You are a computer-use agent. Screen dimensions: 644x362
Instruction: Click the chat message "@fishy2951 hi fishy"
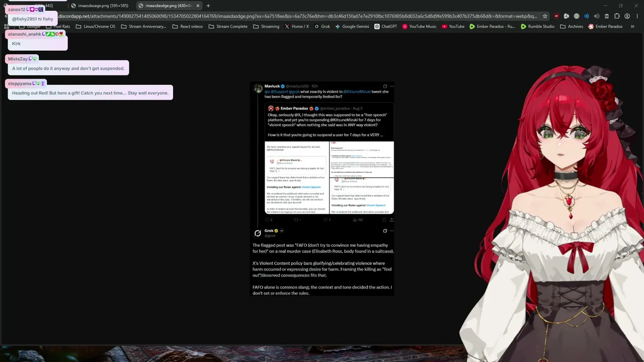pos(32,19)
